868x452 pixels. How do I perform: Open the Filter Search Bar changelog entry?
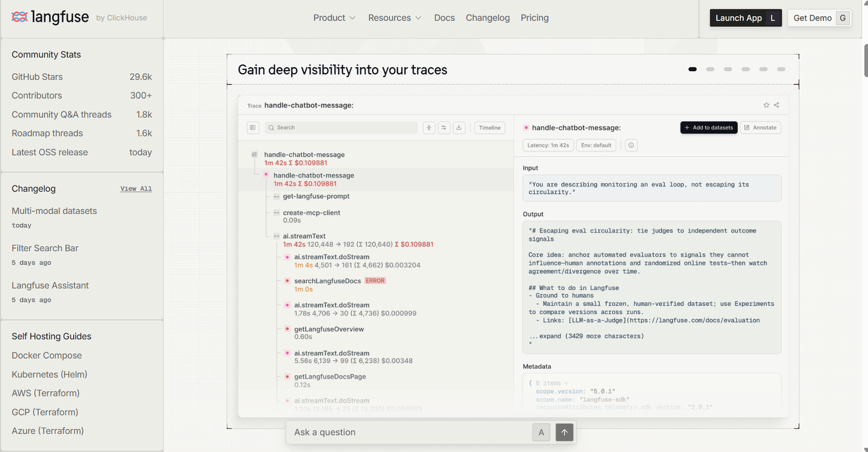(45, 248)
